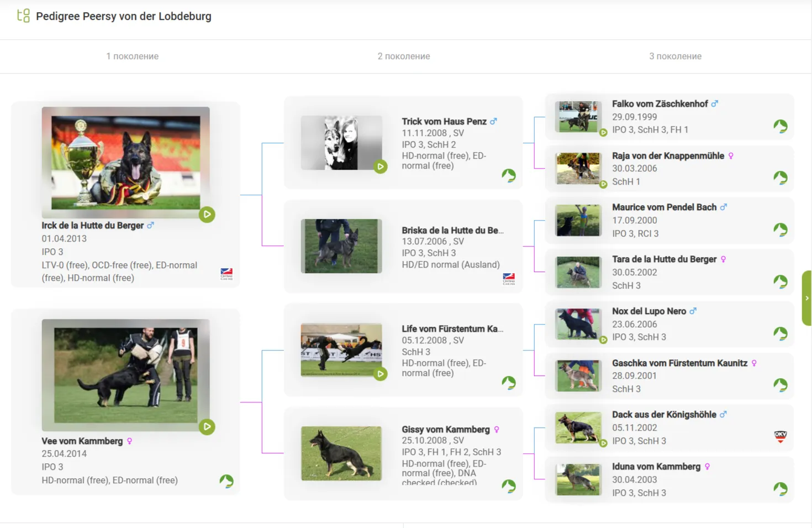Expand the green side panel arrow

(x=806, y=298)
